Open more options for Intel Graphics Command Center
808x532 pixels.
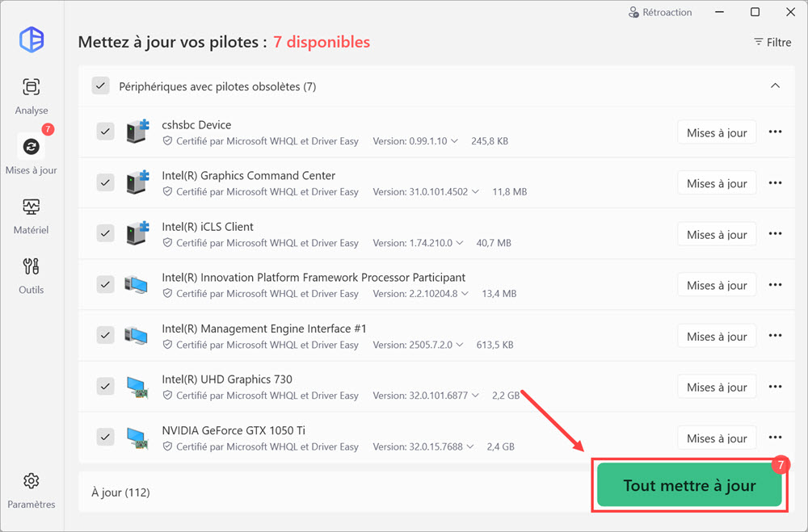tap(775, 182)
